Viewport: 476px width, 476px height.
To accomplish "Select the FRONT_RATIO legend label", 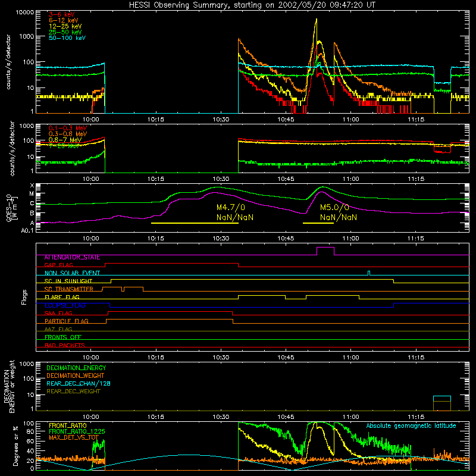I will pos(68,425).
